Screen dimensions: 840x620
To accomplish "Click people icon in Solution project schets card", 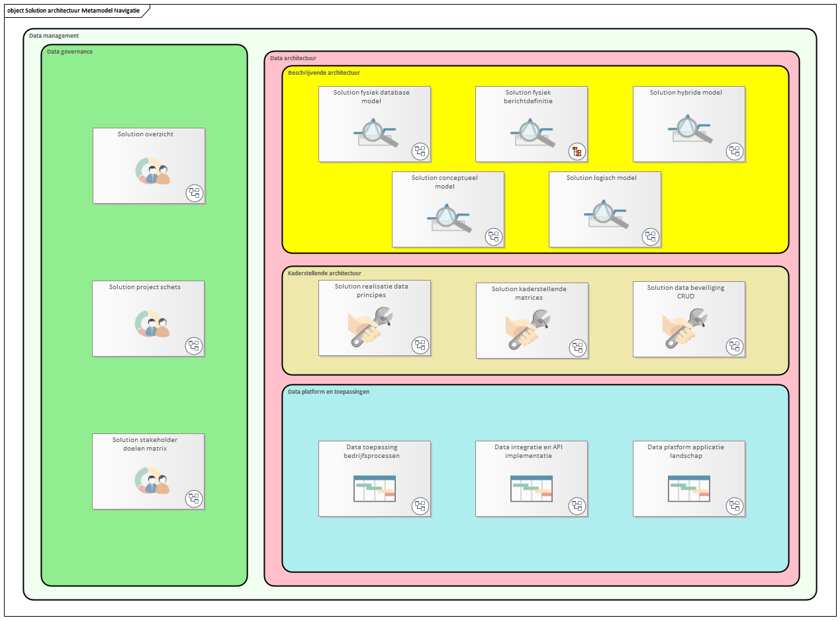I will click(153, 324).
